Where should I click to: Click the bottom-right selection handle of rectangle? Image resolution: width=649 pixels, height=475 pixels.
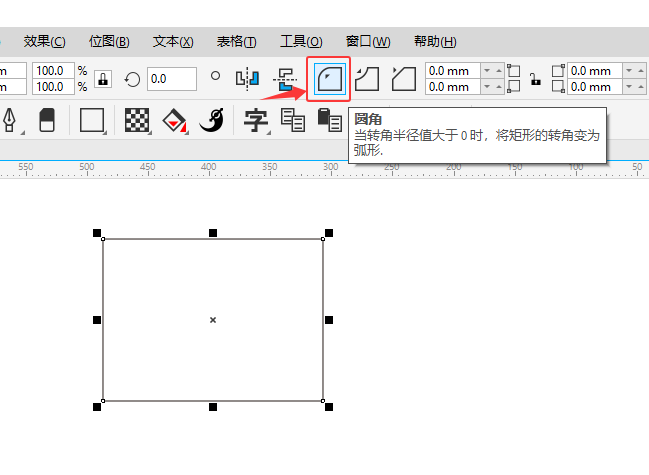(x=329, y=407)
